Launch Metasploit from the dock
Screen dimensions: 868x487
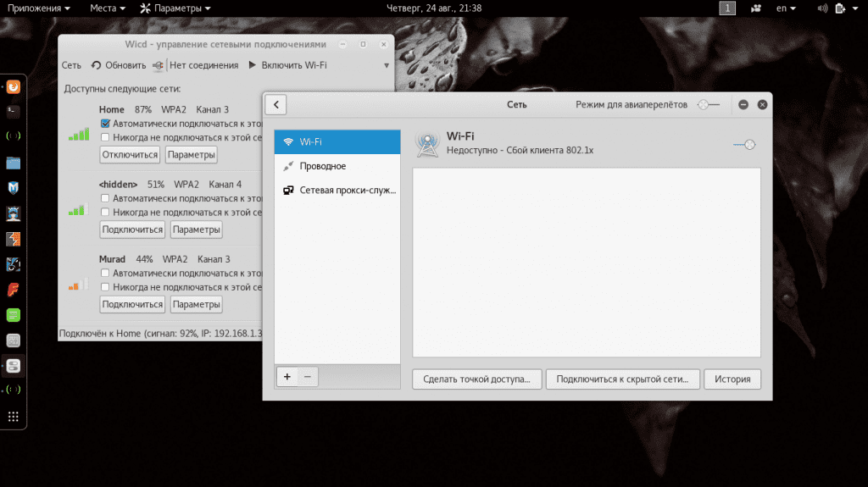click(x=14, y=188)
